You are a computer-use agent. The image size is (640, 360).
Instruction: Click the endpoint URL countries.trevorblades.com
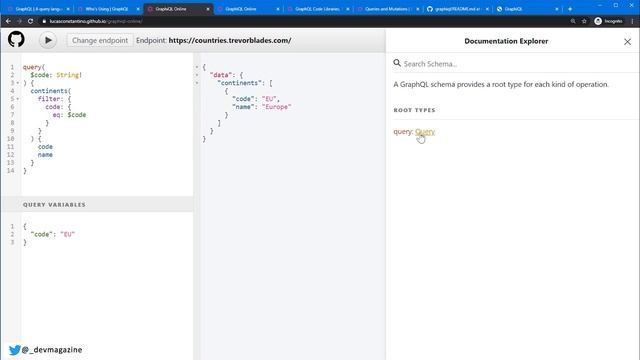[230, 40]
